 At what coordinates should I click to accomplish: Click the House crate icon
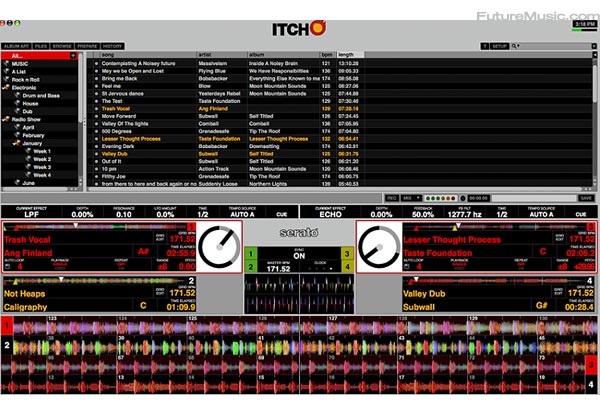(x=17, y=103)
